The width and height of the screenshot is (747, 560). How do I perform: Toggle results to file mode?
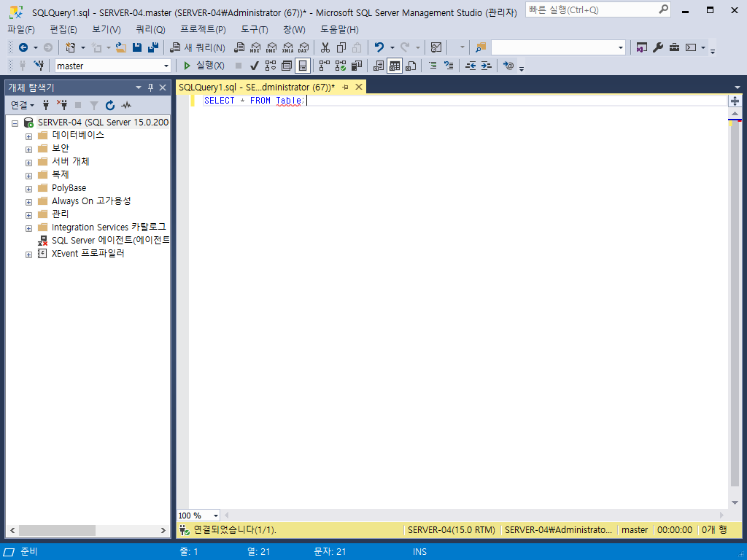[410, 66]
